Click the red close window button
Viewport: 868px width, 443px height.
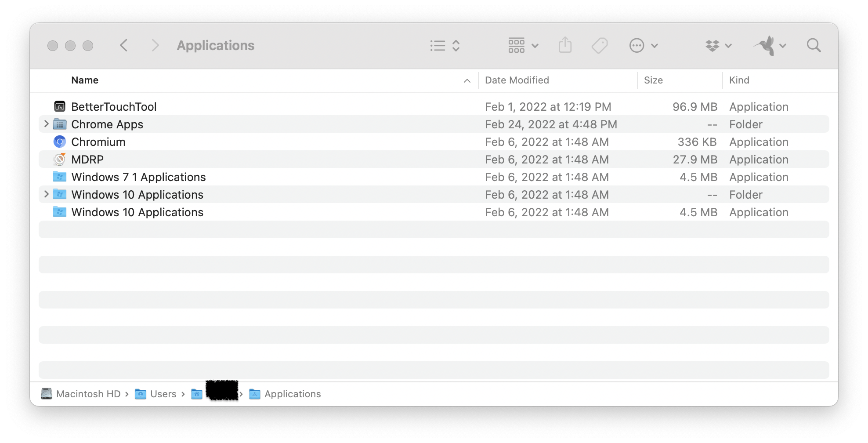[x=53, y=46]
